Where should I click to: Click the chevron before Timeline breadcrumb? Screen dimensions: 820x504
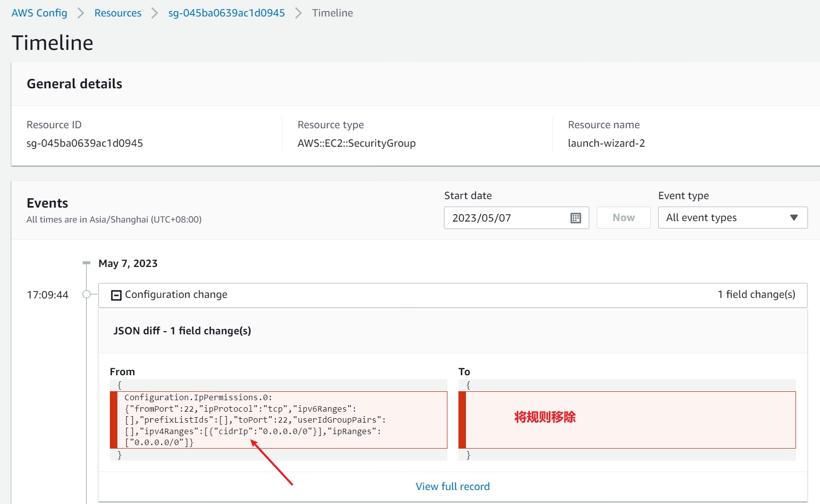coord(298,13)
